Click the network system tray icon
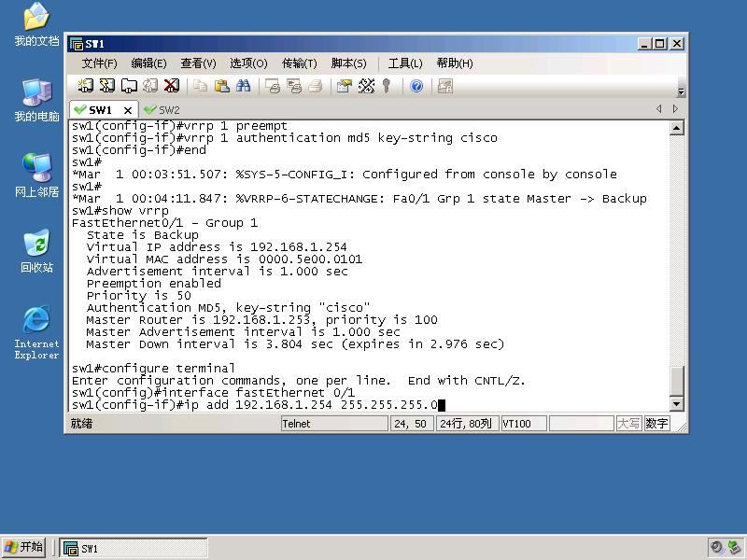The width and height of the screenshot is (747, 560). tap(734, 547)
